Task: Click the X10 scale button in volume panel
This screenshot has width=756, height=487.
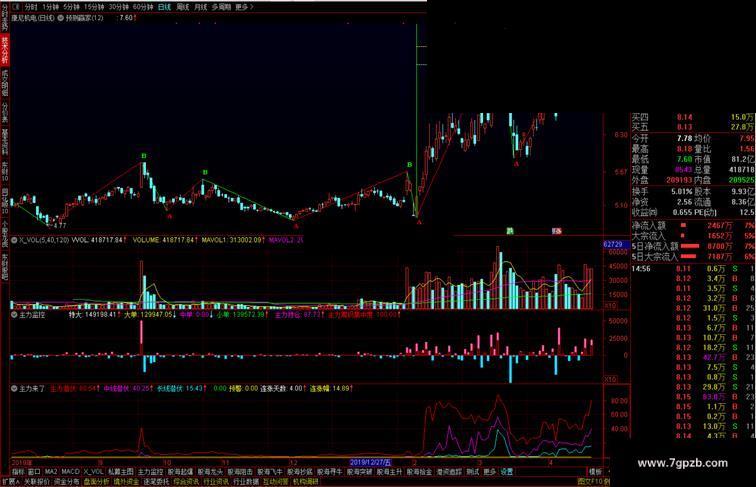Action: pyautogui.click(x=610, y=306)
